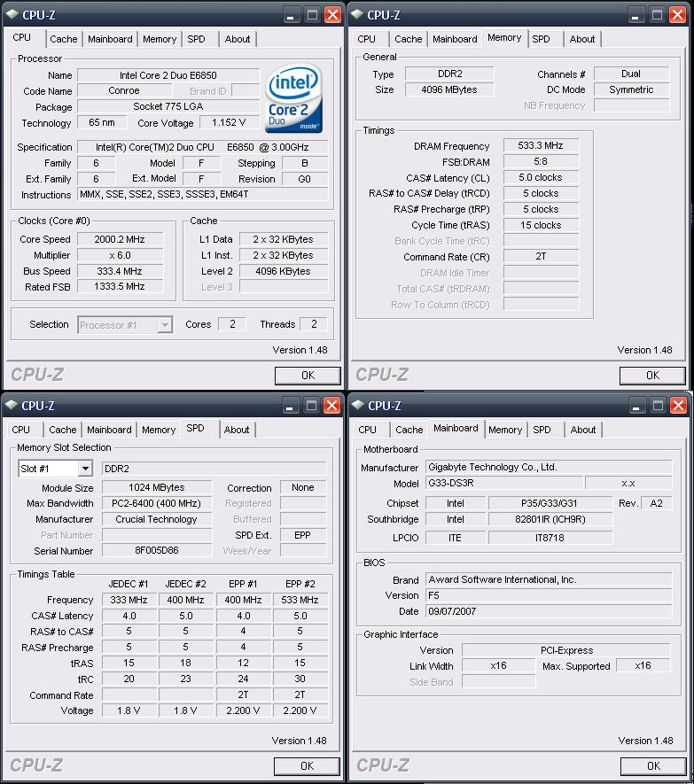Open About tab in the CPU window
Screen dimensions: 694x784
[238, 39]
